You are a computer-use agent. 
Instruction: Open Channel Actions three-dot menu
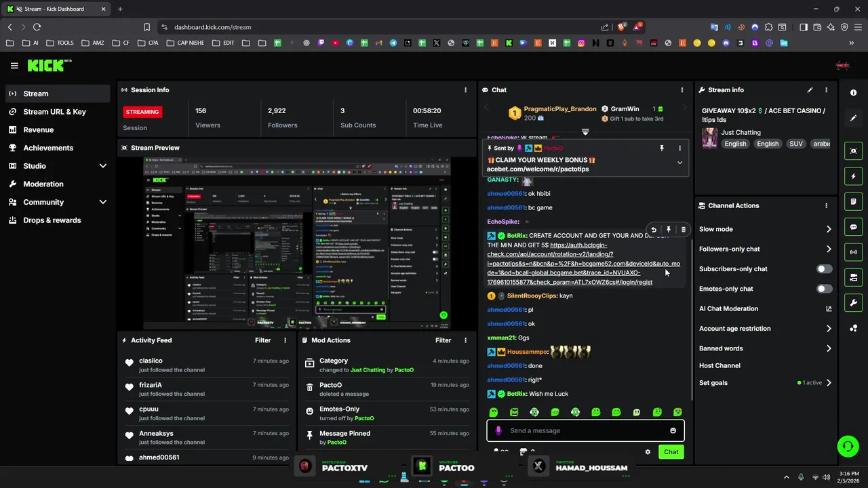click(x=826, y=205)
